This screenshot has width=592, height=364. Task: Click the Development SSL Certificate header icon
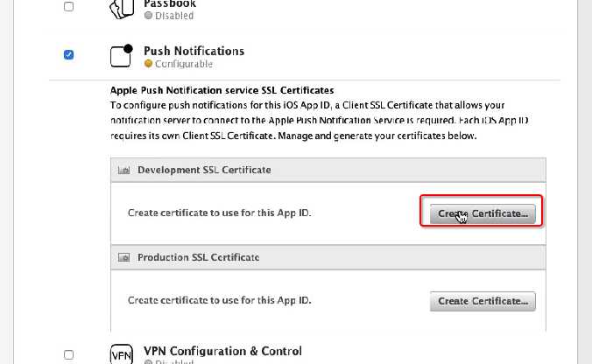tap(123, 170)
